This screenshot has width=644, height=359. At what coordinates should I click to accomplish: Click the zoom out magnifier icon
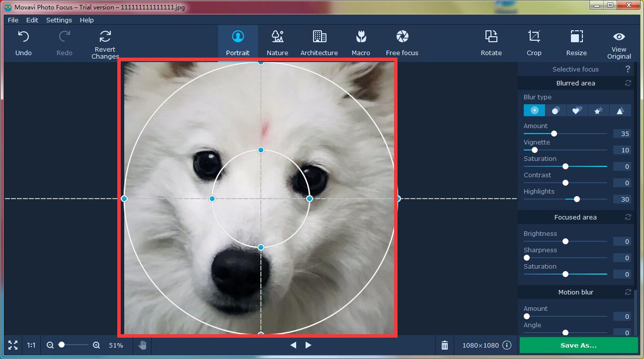click(x=50, y=345)
